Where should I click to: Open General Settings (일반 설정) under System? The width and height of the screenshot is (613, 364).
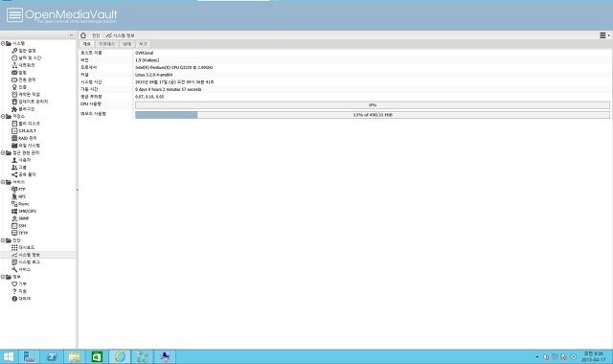coord(23,51)
